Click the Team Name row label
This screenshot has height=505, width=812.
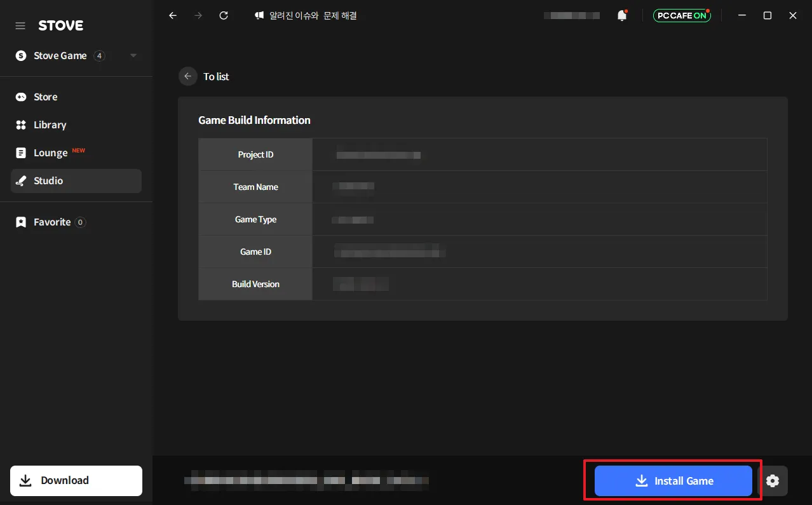pyautogui.click(x=255, y=187)
